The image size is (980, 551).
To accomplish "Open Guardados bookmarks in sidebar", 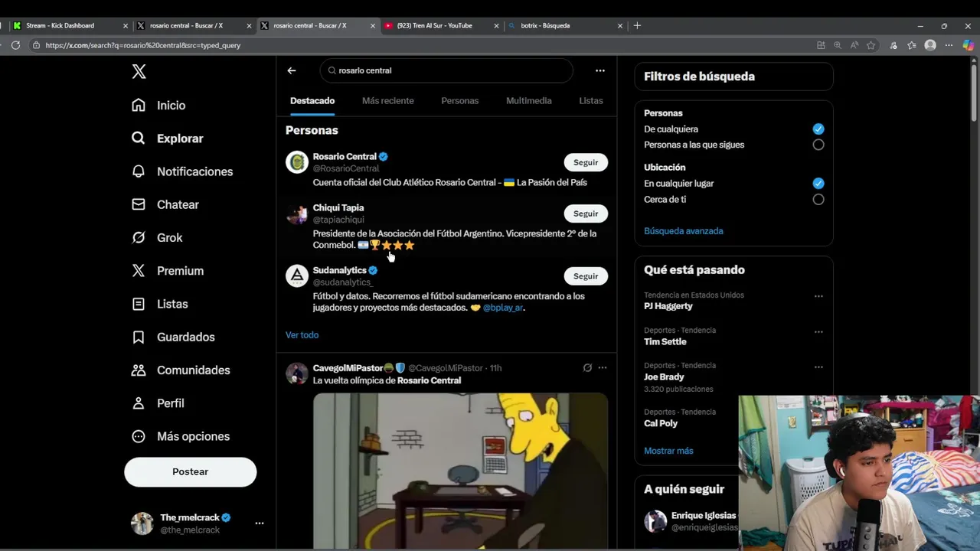I will (x=173, y=337).
